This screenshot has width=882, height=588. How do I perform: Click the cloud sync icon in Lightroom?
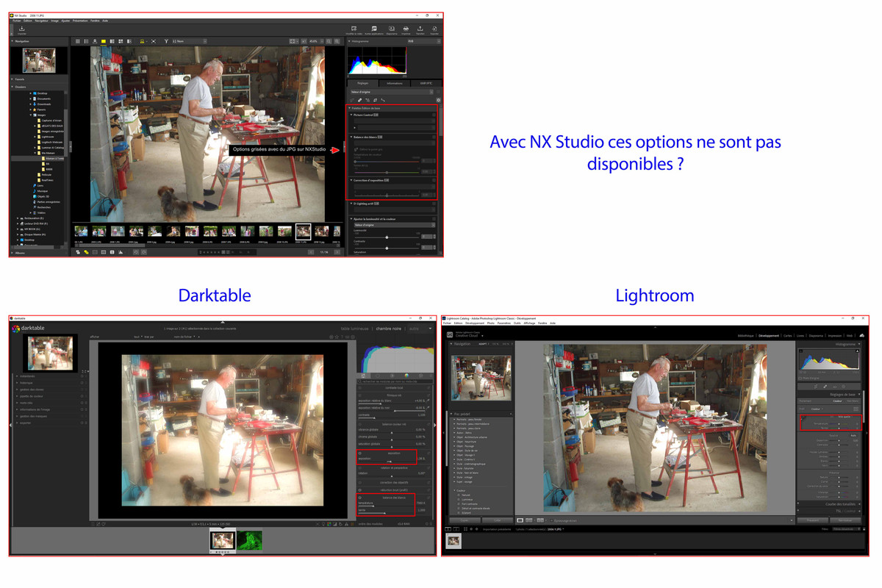(x=861, y=335)
